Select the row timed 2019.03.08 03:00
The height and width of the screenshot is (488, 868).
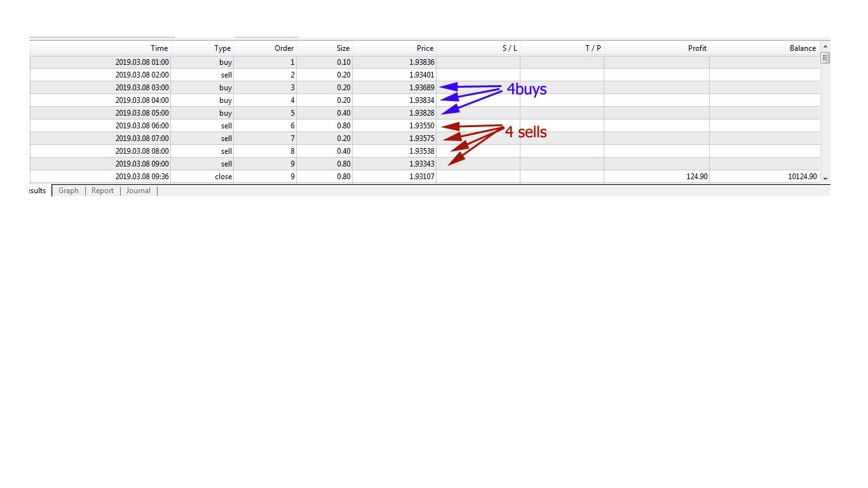coord(425,88)
